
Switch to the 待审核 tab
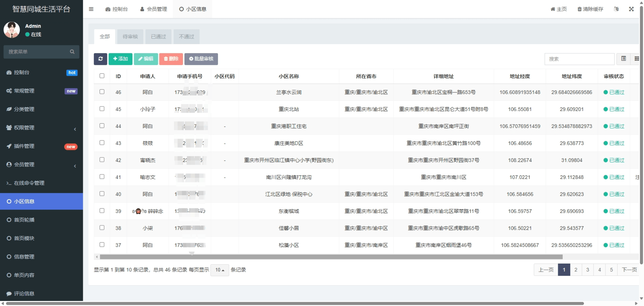pos(130,36)
